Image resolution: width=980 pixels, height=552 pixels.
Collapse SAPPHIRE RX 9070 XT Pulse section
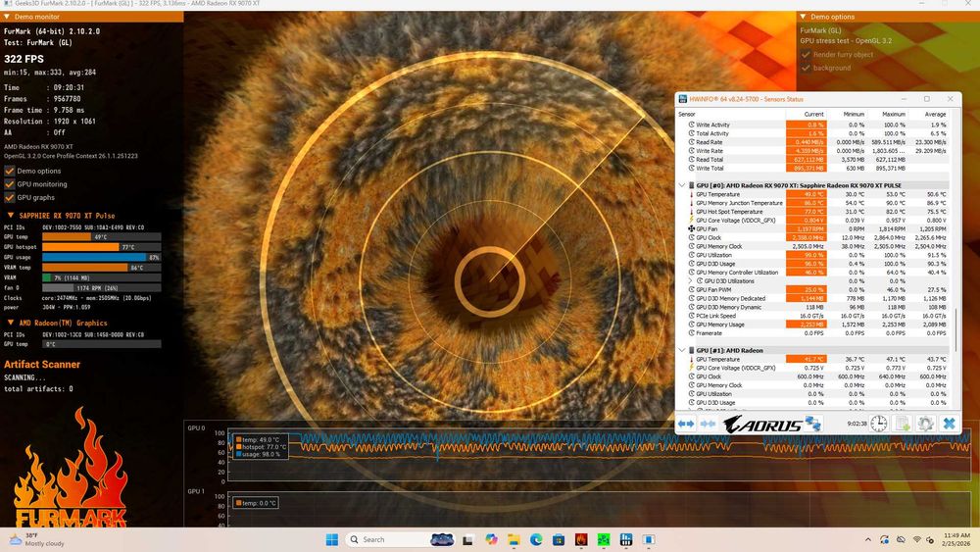click(10, 215)
